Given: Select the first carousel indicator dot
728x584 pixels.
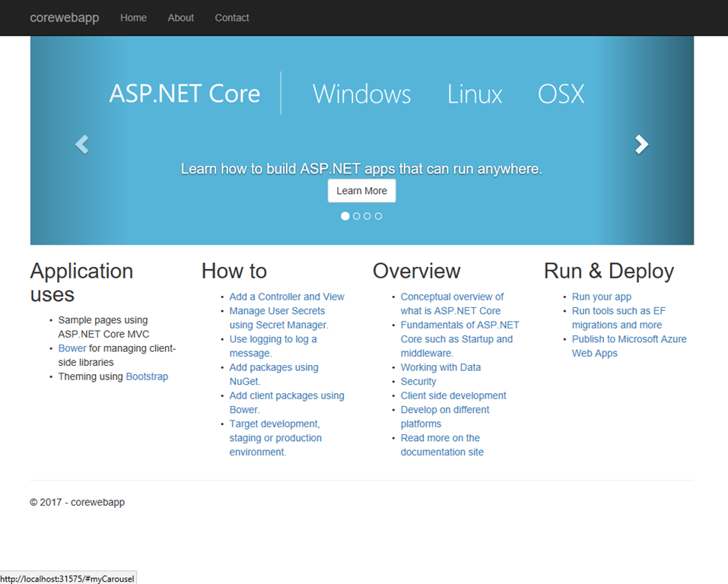Looking at the screenshot, I should [345, 216].
